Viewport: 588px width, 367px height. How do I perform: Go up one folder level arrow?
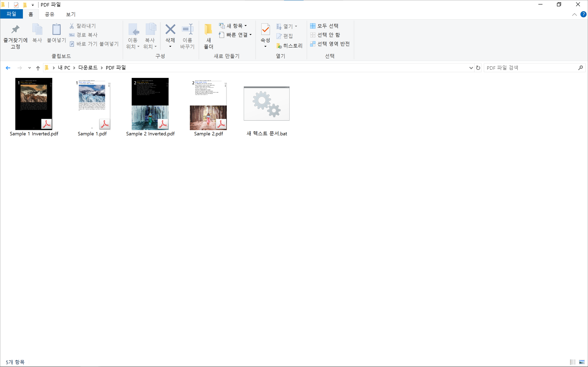click(x=38, y=68)
